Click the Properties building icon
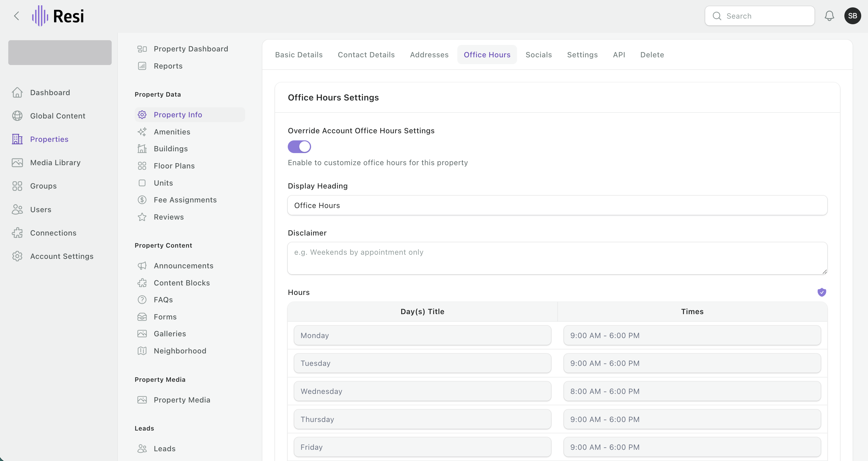 (x=17, y=139)
